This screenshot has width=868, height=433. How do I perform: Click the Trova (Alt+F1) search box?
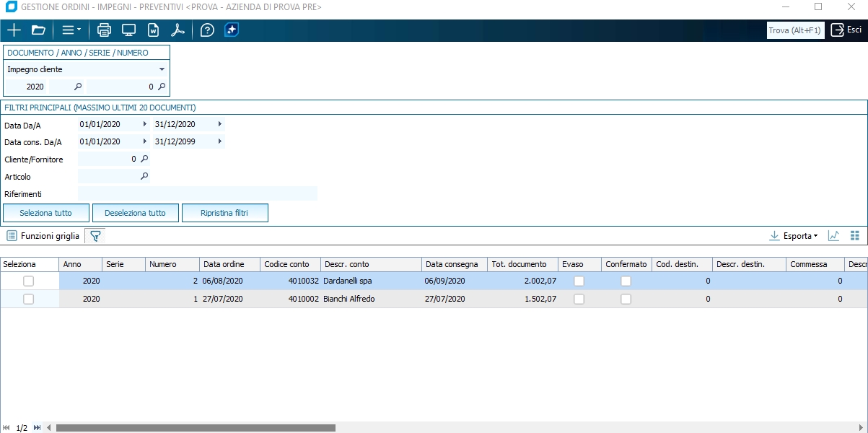point(795,30)
